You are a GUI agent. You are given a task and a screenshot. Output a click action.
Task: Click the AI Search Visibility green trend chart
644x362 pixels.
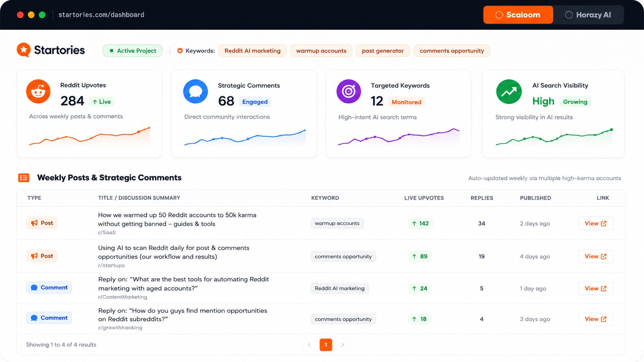pos(554,137)
